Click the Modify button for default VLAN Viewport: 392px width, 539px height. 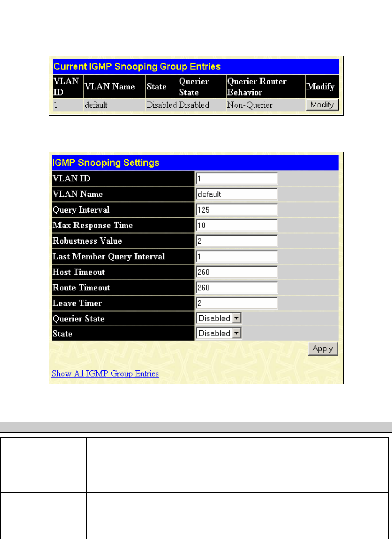(322, 105)
